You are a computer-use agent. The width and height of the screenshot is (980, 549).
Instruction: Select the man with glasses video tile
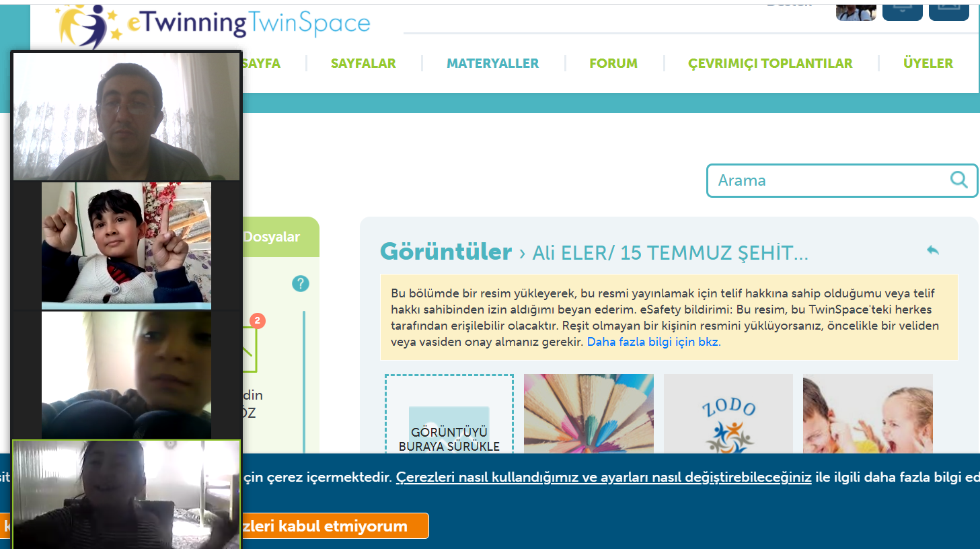126,116
